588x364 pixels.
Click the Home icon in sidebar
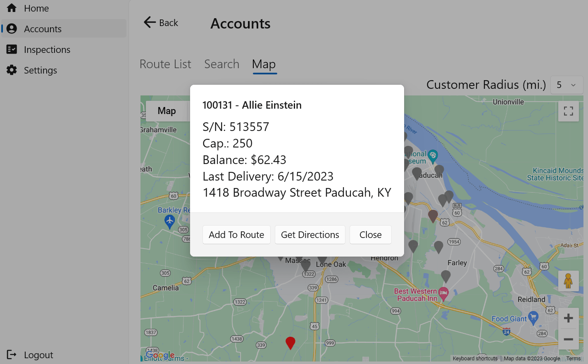[x=12, y=8]
